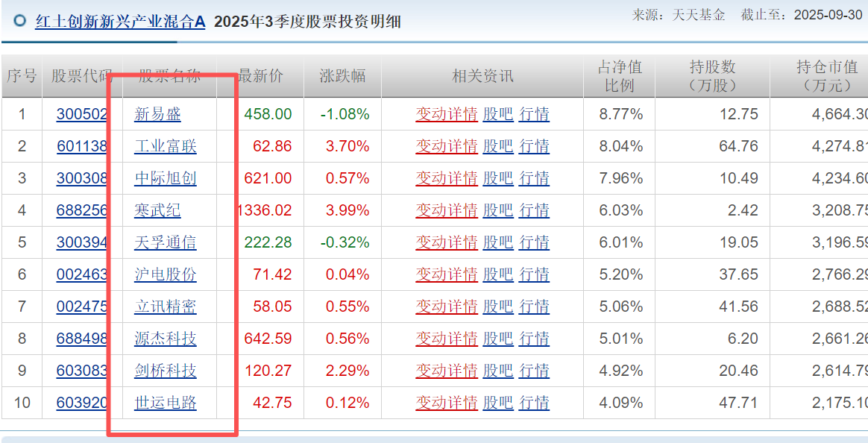Image resolution: width=868 pixels, height=443 pixels.
Task: Open 变动详情 for 沪电股份 row
Action: click(447, 274)
